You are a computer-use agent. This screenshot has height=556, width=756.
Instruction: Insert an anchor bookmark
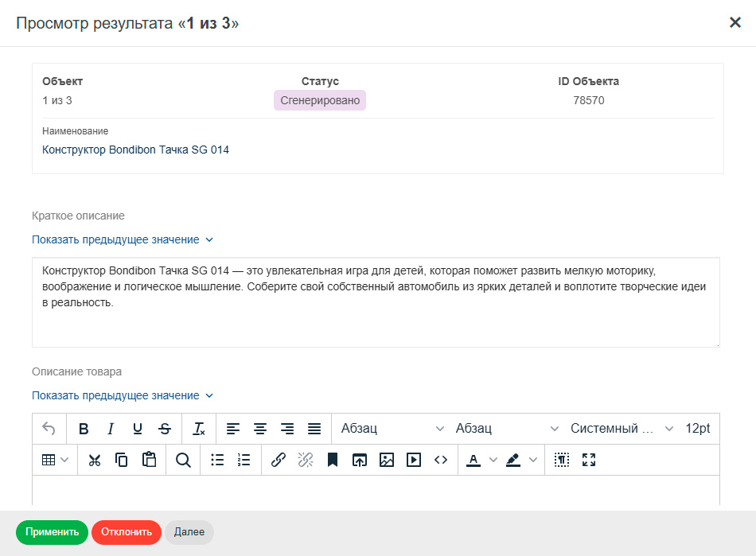click(x=332, y=460)
